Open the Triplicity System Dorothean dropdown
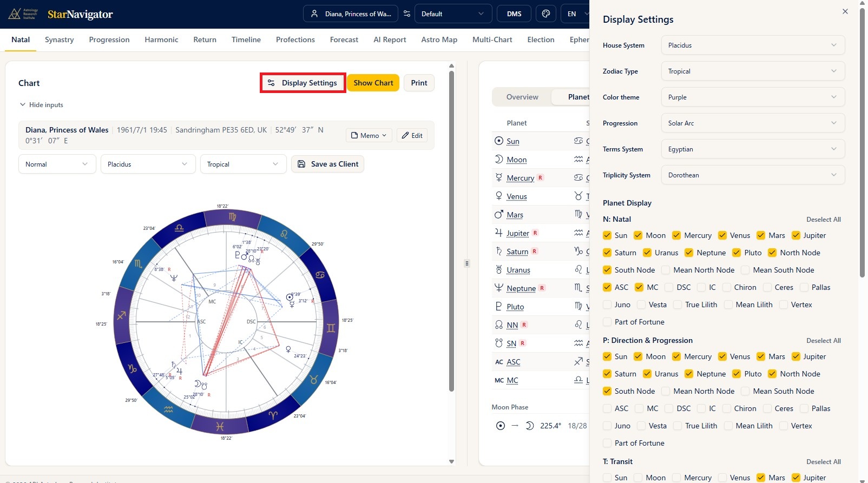 click(x=753, y=175)
